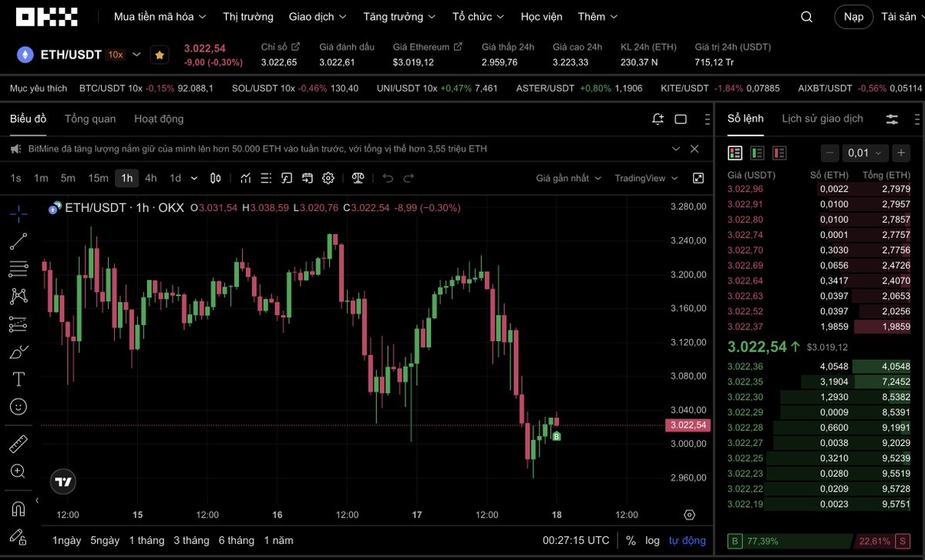The image size is (925, 560).
Task: Set chart range to '1 năm'
Action: [278, 540]
